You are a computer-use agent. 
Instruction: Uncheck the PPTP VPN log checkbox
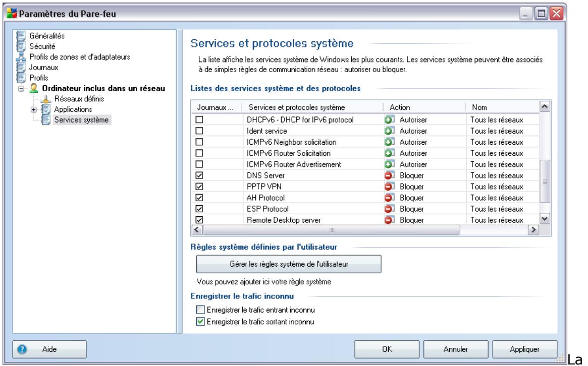(199, 187)
